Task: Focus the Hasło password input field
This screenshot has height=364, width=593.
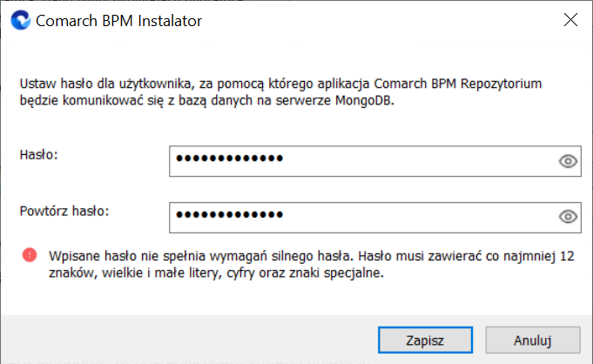Action: pos(374,161)
